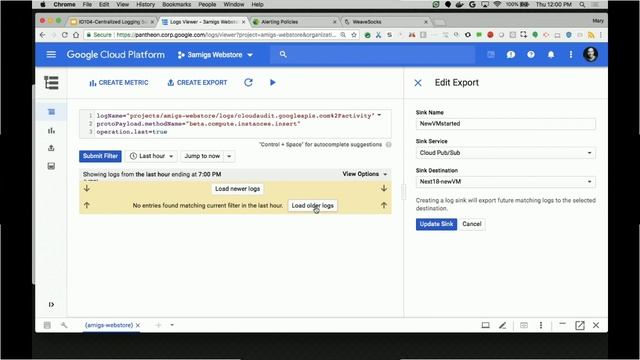Open the 3amigs Webstore project selector dropdown
Image resolution: width=640 pixels, height=360 pixels.
point(215,55)
